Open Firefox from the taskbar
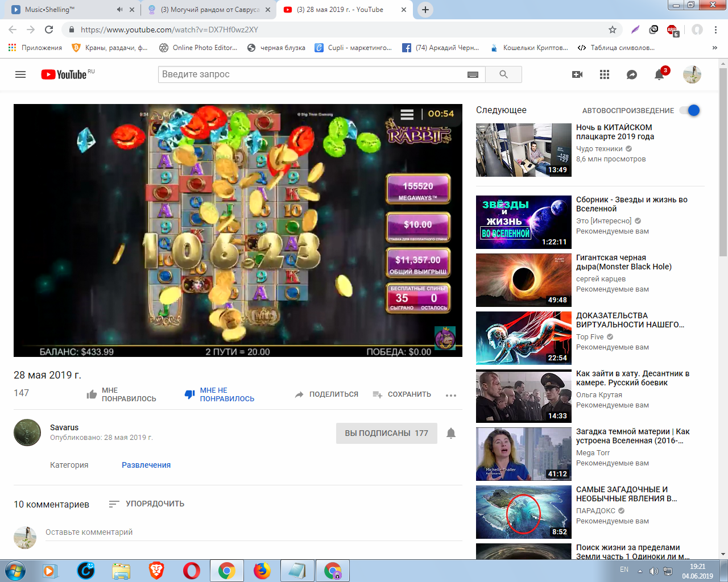 [x=262, y=571]
